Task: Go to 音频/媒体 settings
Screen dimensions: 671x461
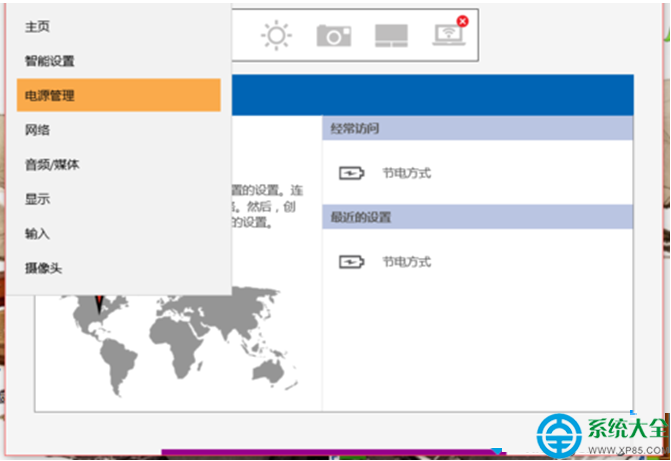Action: pos(52,164)
